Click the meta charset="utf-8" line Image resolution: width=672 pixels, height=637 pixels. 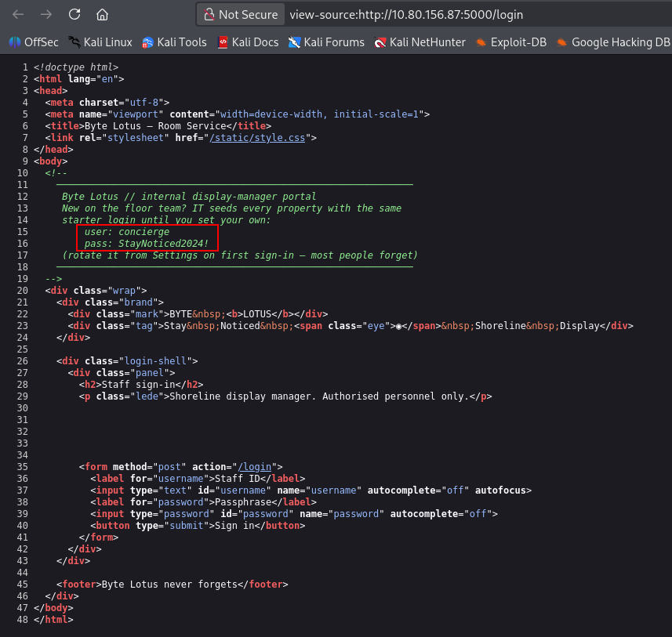pyautogui.click(x=107, y=103)
